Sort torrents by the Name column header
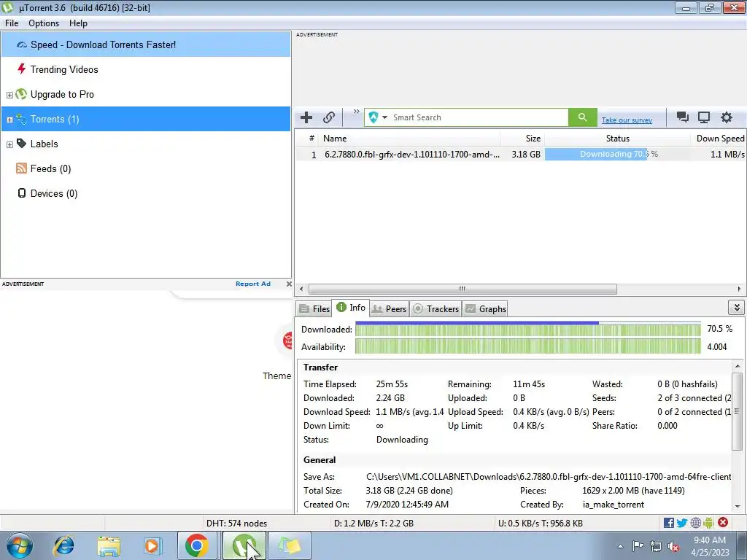747x560 pixels. [410, 139]
